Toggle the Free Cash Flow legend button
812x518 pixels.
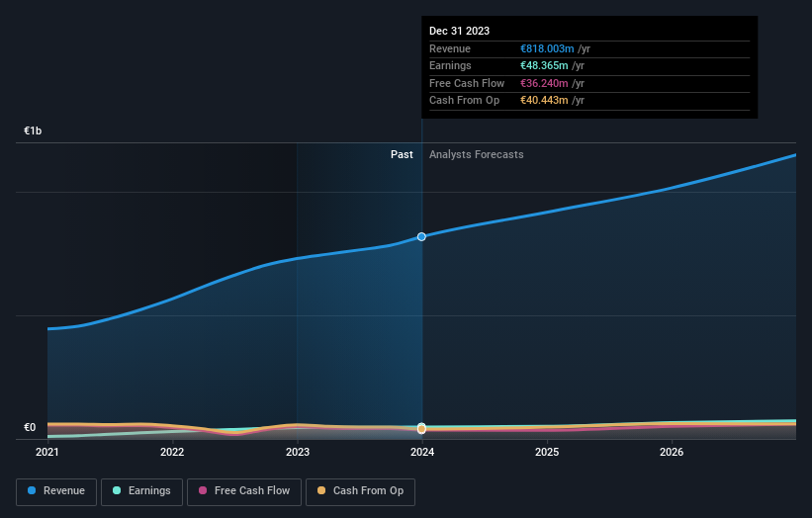point(244,491)
